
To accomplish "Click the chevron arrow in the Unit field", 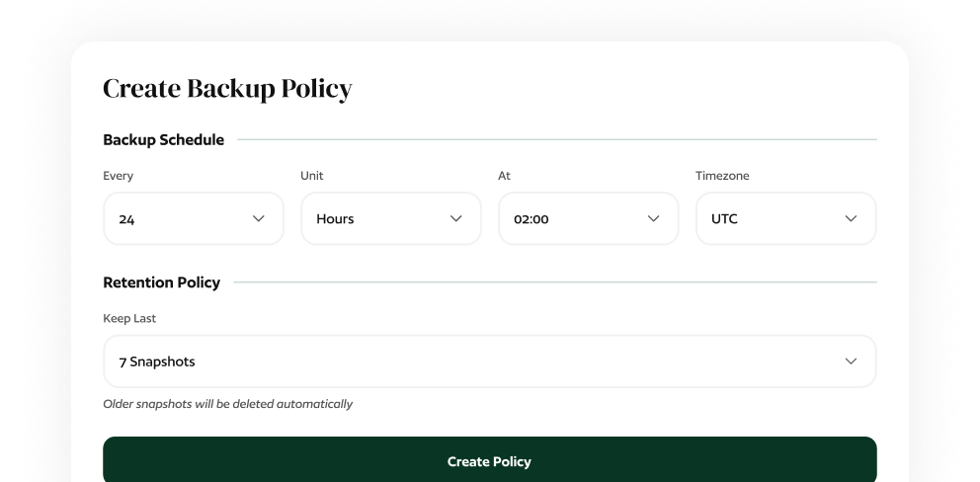I will pyautogui.click(x=456, y=218).
